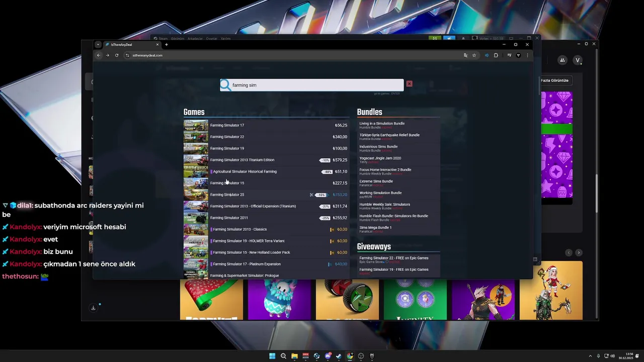Close the IsThereAnyDeal tab

click(157, 44)
